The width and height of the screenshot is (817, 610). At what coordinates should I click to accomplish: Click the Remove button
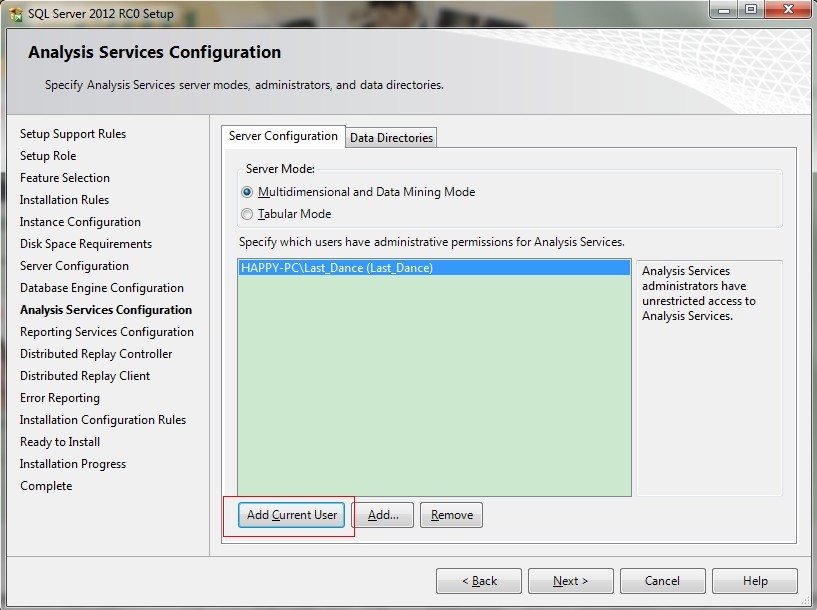pyautogui.click(x=451, y=515)
